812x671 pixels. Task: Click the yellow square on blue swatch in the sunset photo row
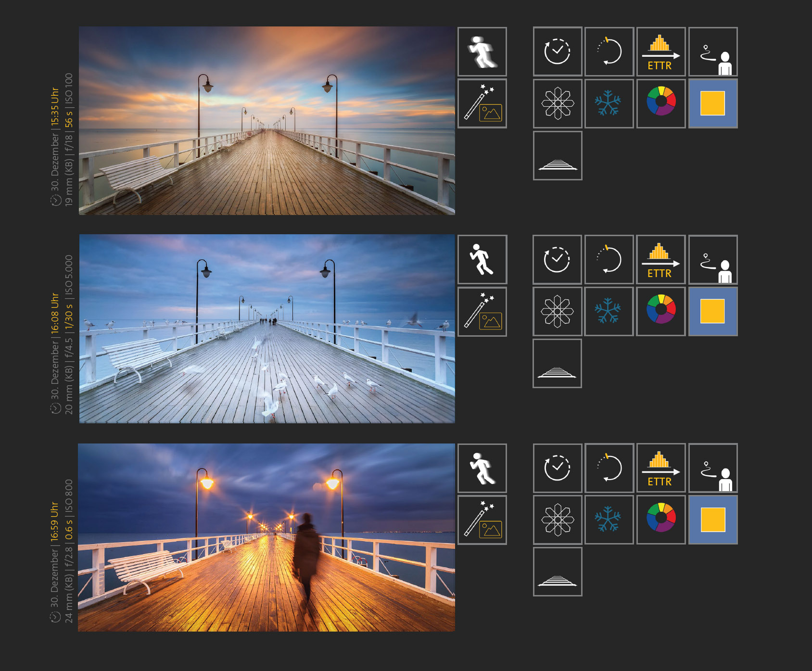713,103
